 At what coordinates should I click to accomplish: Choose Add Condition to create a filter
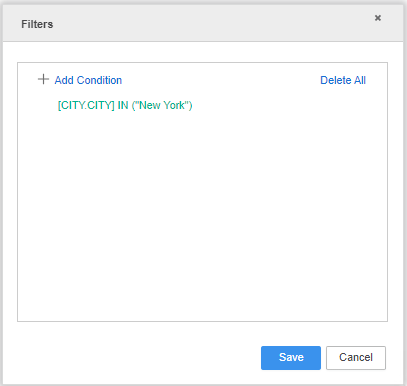[88, 80]
